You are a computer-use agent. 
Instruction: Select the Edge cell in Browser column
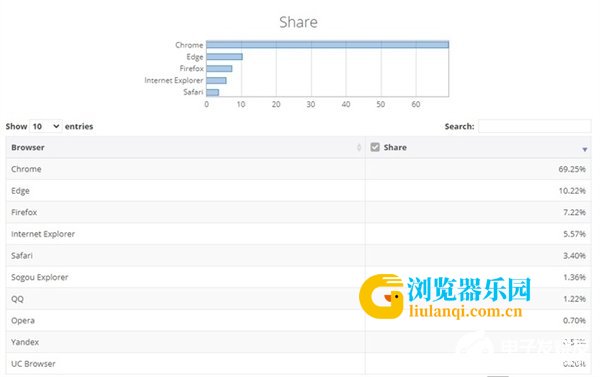tap(185, 191)
